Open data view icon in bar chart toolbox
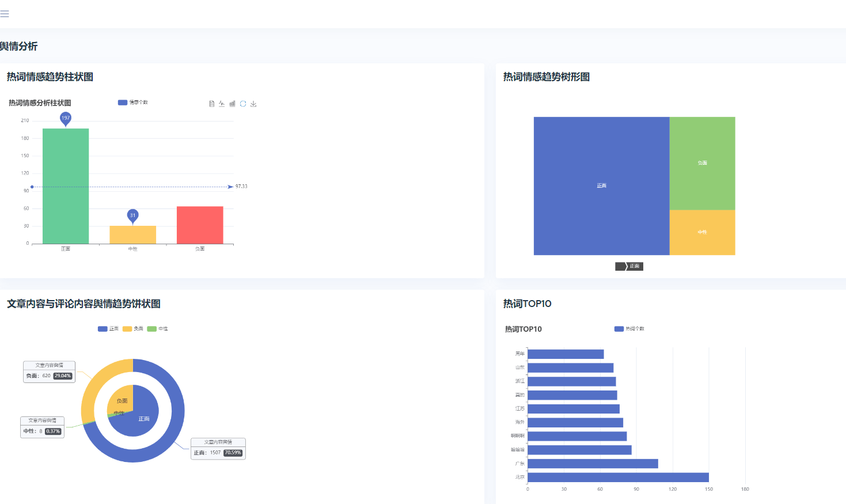Viewport: 846px width, 504px height. [212, 104]
